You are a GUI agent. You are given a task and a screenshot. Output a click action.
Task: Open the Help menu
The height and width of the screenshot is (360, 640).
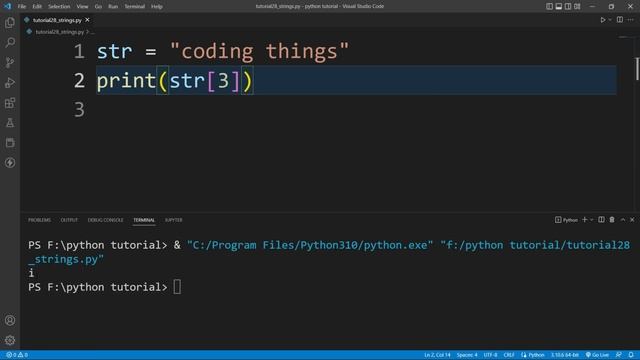pos(157,7)
